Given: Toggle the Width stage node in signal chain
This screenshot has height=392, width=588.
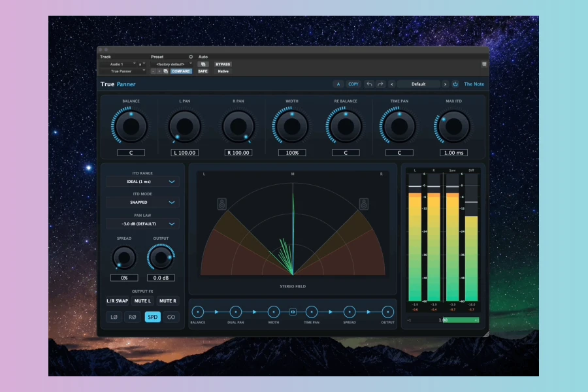Looking at the screenshot, I should pyautogui.click(x=273, y=312).
